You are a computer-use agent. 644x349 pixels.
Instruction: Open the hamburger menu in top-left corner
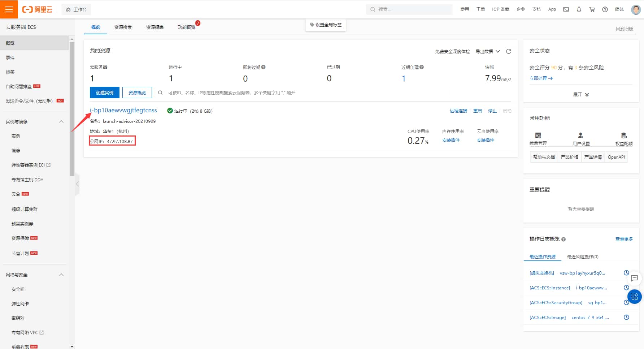[9, 9]
